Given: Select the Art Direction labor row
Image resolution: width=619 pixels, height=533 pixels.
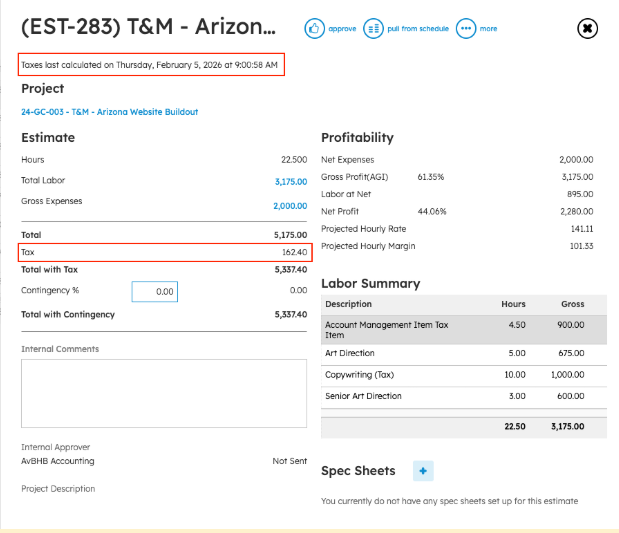Looking at the screenshot, I should click(464, 353).
